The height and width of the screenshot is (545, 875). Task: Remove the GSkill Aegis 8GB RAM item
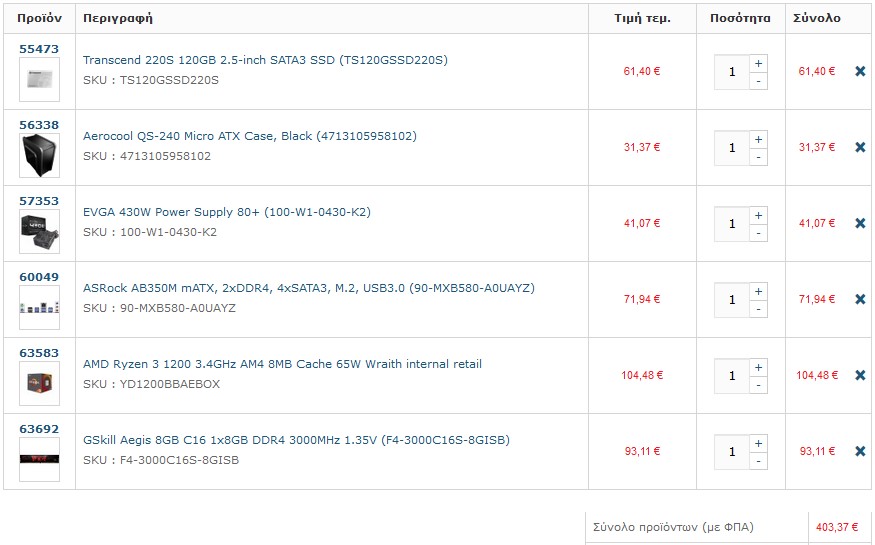pos(860,451)
